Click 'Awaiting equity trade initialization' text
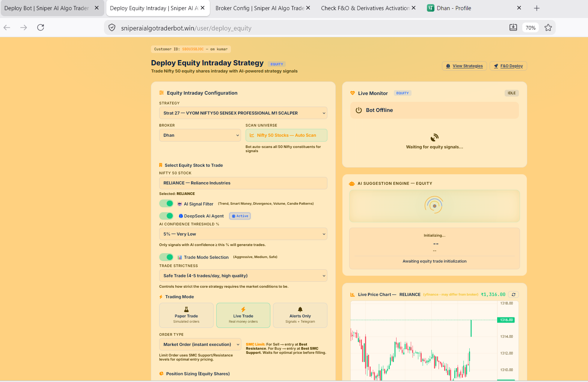The width and height of the screenshot is (588, 382). [x=434, y=261]
